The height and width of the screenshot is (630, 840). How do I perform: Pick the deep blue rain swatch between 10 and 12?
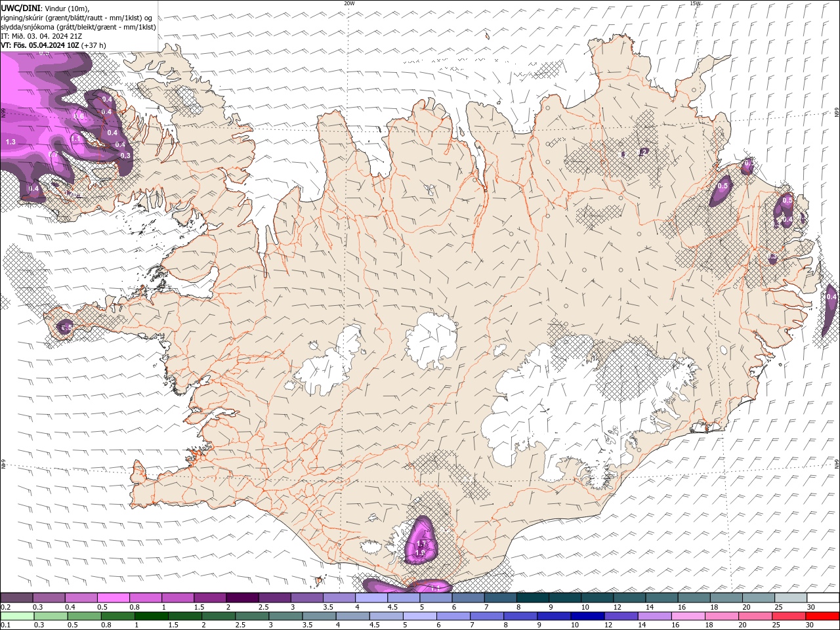click(587, 616)
